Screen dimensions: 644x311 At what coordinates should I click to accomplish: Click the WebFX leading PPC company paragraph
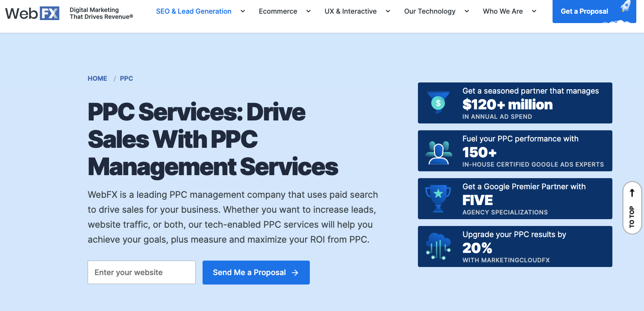233,217
